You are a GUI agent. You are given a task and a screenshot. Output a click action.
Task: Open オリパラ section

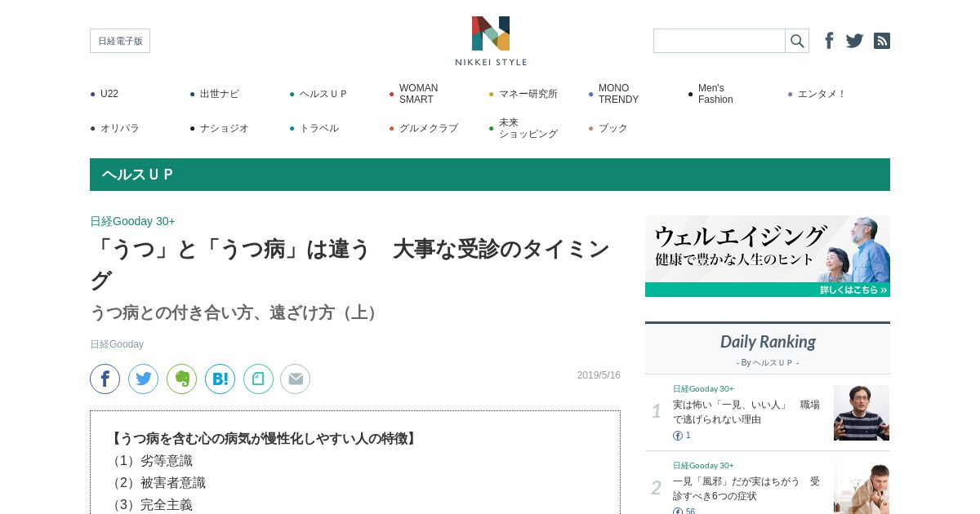coord(119,128)
